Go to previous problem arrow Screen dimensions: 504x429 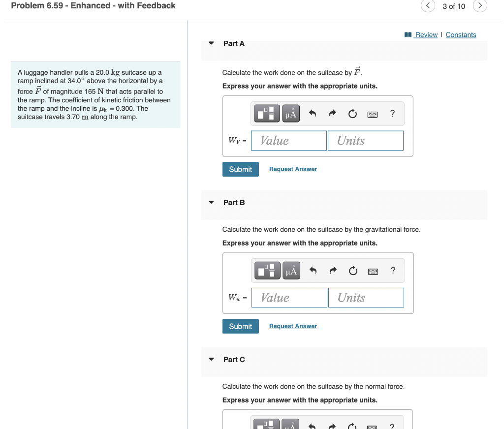pyautogui.click(x=428, y=5)
